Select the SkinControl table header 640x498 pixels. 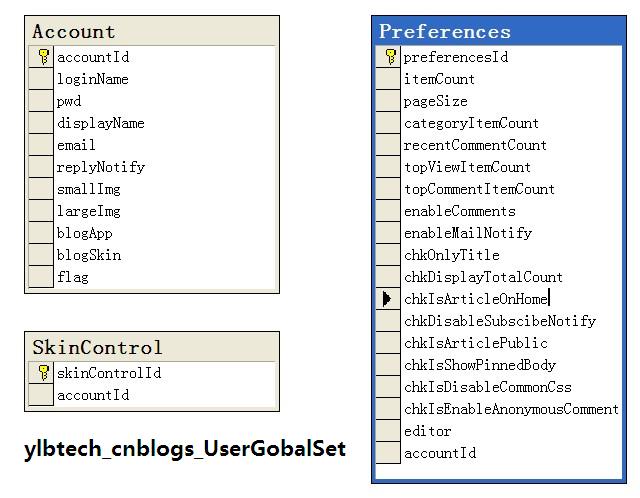click(x=151, y=347)
